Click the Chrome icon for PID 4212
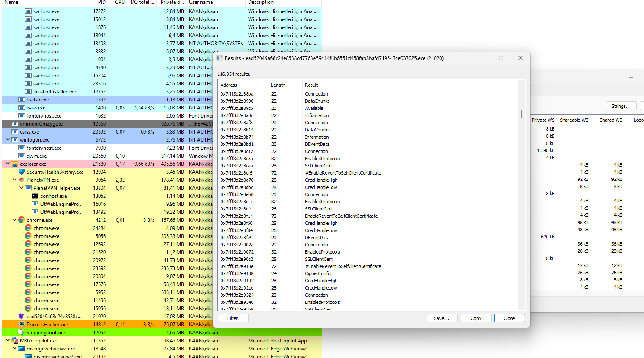Image resolution: width=644 pixels, height=358 pixels. (22, 220)
